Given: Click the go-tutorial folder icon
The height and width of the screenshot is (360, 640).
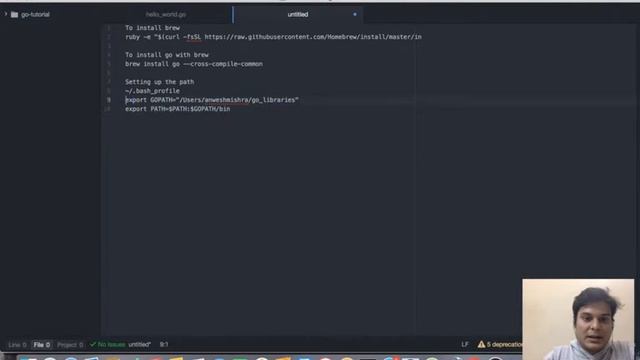Looking at the screenshot, I should (x=14, y=15).
